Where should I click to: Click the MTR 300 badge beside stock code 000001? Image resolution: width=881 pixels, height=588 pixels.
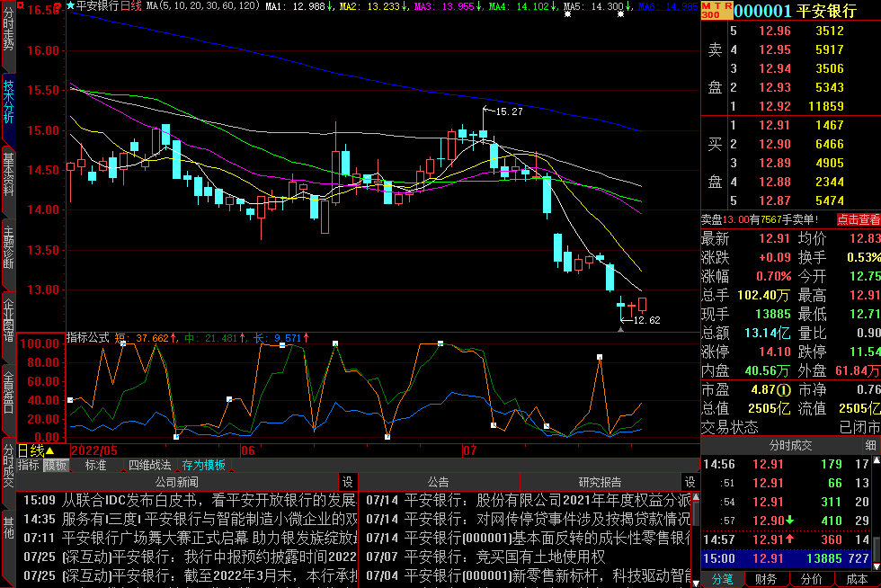tap(717, 10)
